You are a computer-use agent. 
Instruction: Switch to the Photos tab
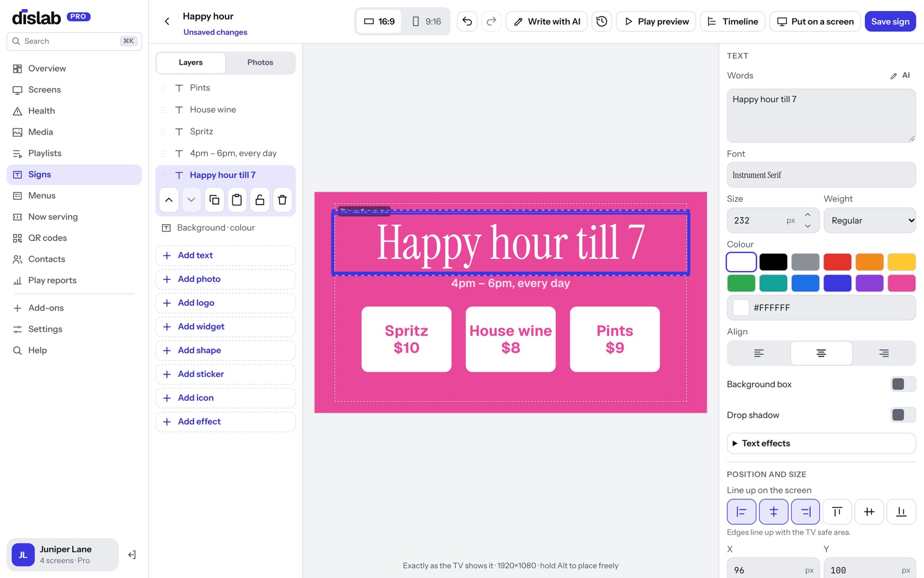click(260, 62)
